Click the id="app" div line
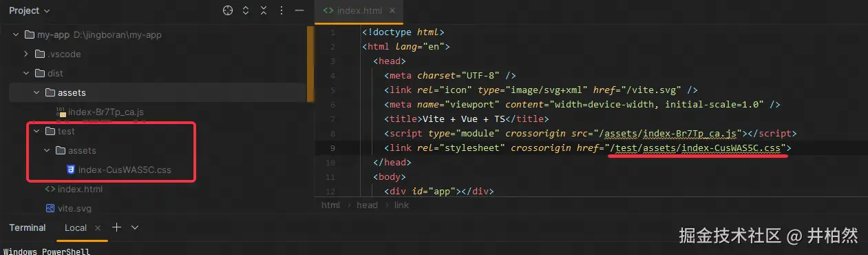The image size is (868, 255). pyautogui.click(x=439, y=191)
